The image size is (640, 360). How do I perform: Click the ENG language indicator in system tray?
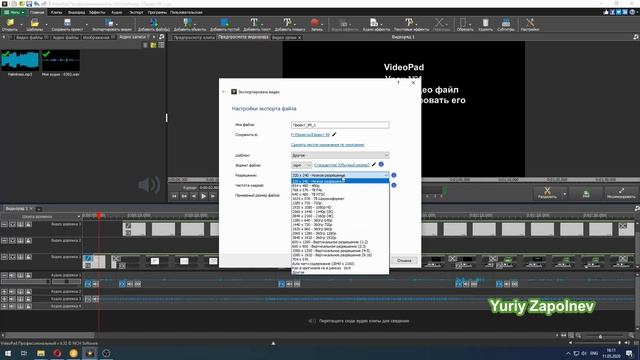tap(594, 353)
